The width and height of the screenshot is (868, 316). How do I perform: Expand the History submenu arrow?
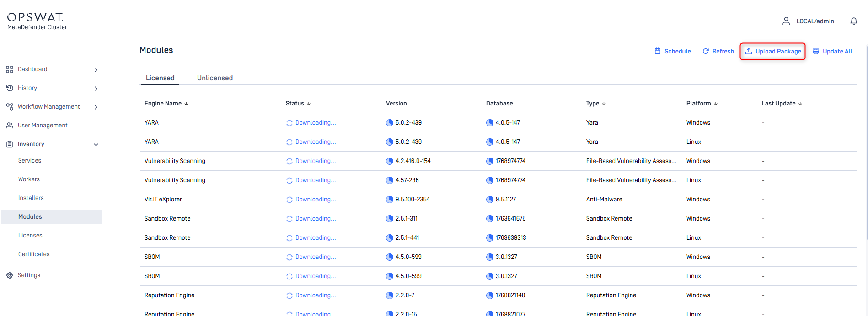click(x=96, y=89)
